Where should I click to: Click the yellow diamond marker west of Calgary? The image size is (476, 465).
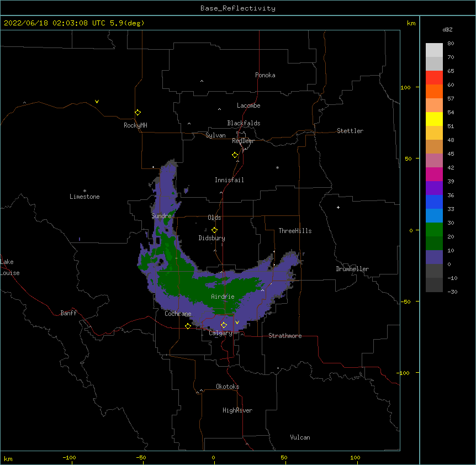[188, 326]
